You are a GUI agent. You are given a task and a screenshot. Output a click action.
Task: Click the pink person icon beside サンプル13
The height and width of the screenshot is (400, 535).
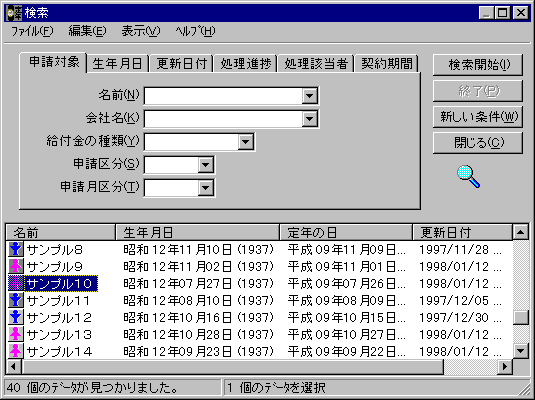point(15,334)
